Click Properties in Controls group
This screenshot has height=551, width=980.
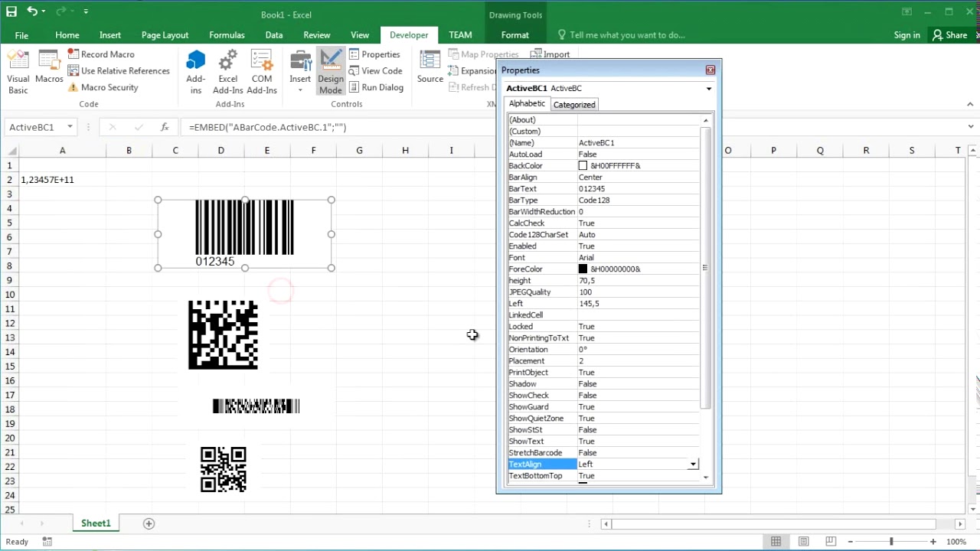point(374,54)
